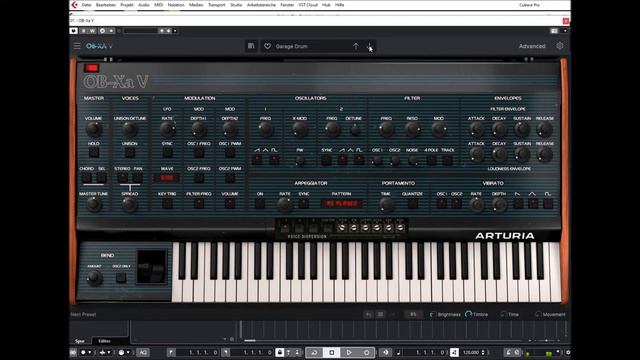Viewport: 640px width, 360px height.
Task: Click the Movement macro control
Action: point(550,314)
